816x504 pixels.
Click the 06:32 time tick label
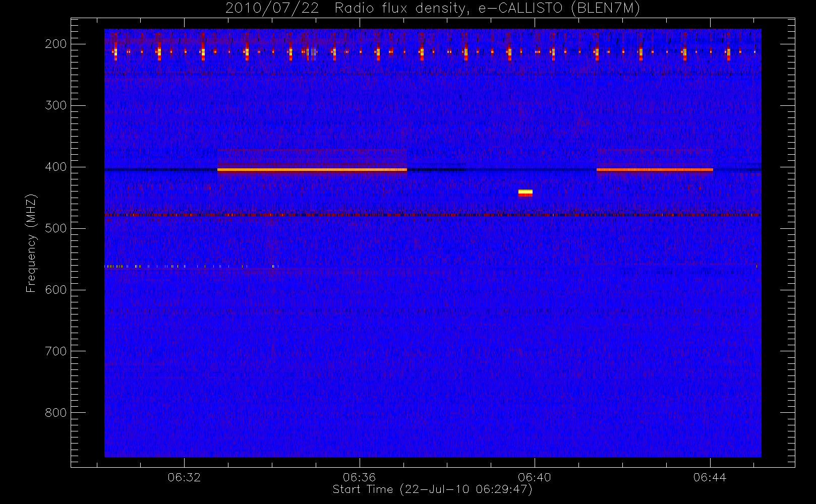pos(184,477)
